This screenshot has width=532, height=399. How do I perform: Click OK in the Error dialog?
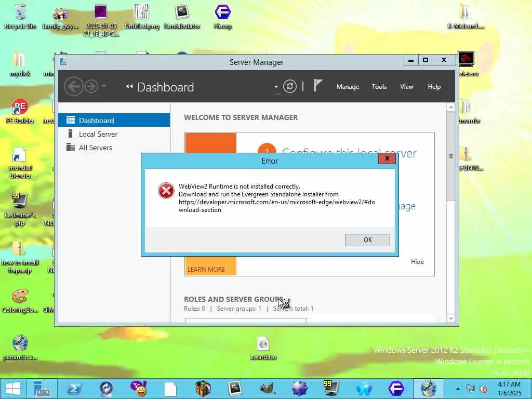tap(367, 240)
